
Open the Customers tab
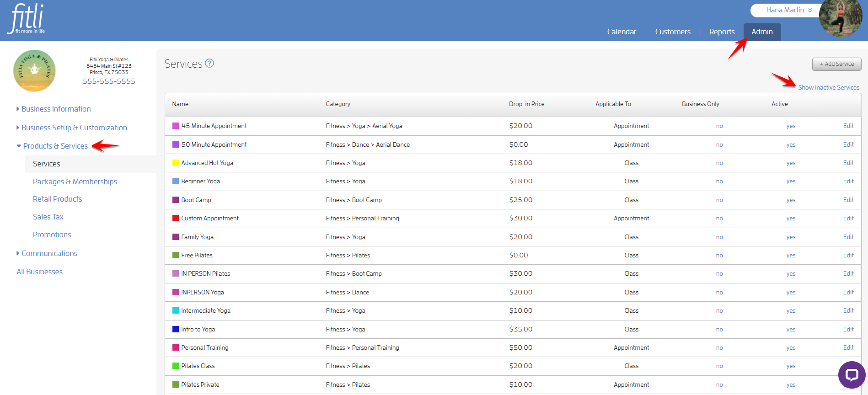pyautogui.click(x=673, y=32)
